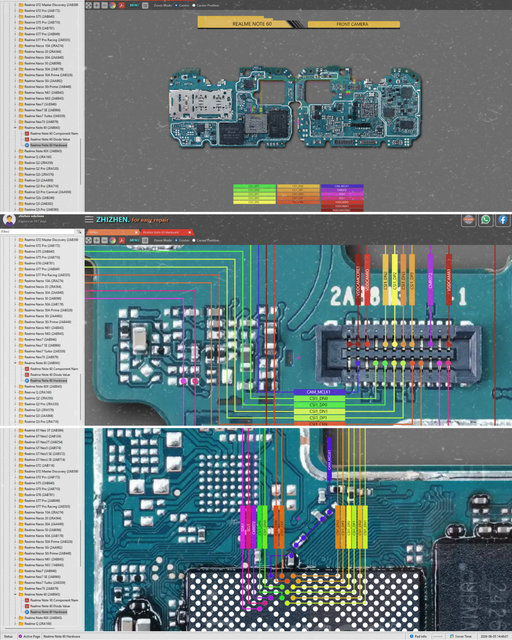Click PDF export icon in the middle screenshot toolbar
The height and width of the screenshot is (640, 512).
[121, 240]
